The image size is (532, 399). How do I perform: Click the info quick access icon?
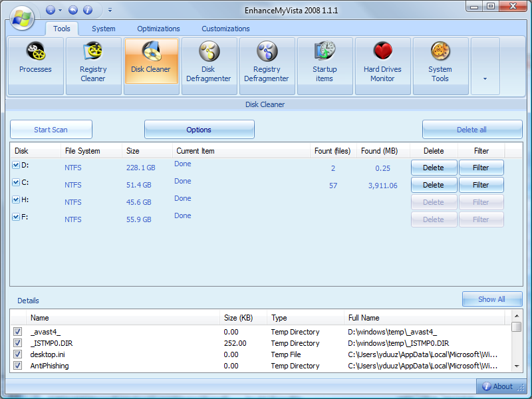coord(88,10)
